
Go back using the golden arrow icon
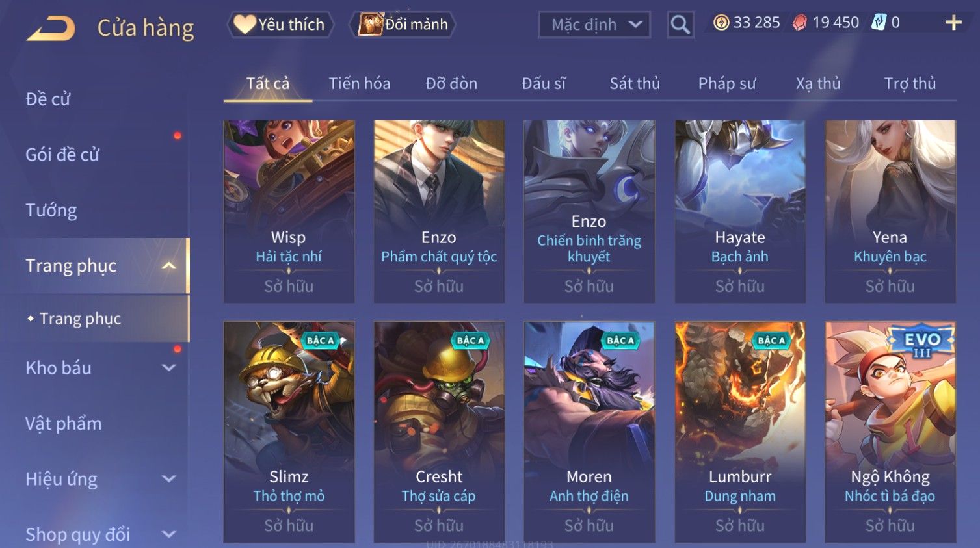click(51, 28)
